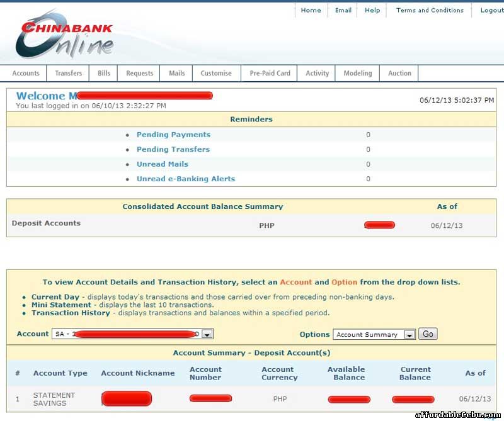Image resolution: width=504 pixels, height=421 pixels.
Task: Click the Consolidated Account Balance Summary heading
Action: click(203, 206)
